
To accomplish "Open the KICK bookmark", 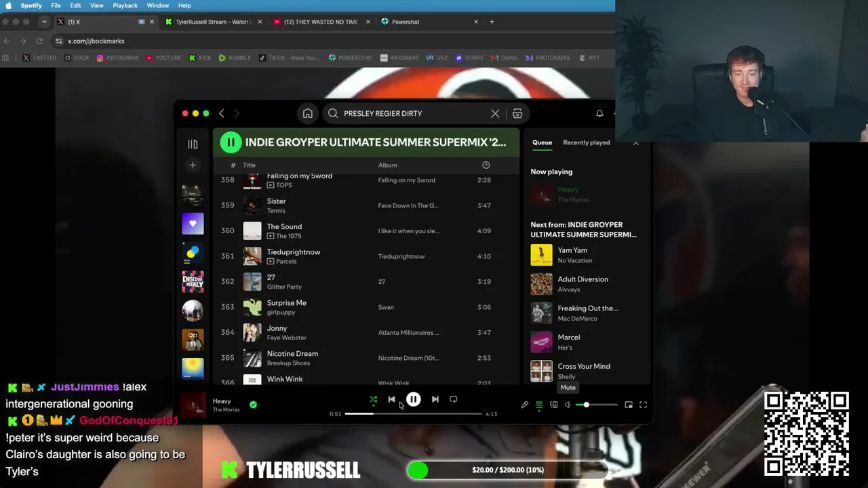I will tap(200, 58).
